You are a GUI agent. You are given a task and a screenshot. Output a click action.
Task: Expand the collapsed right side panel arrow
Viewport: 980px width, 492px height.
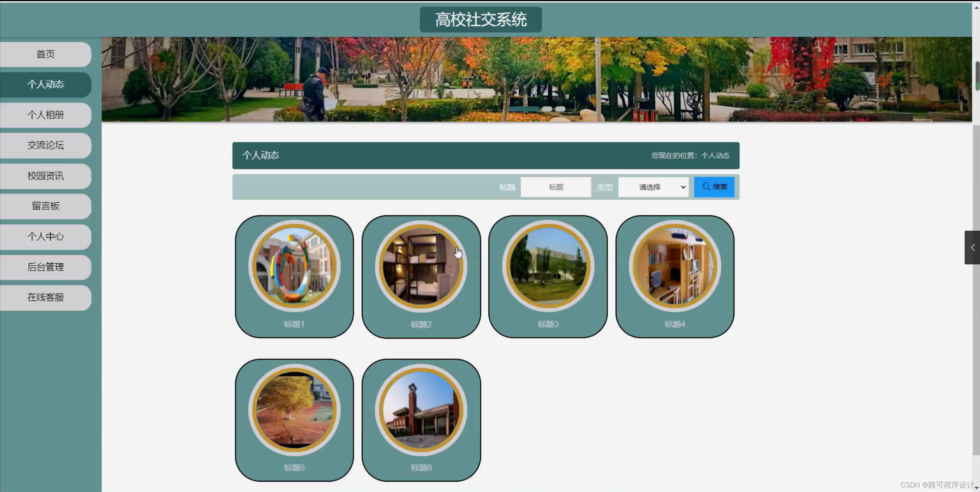point(972,248)
